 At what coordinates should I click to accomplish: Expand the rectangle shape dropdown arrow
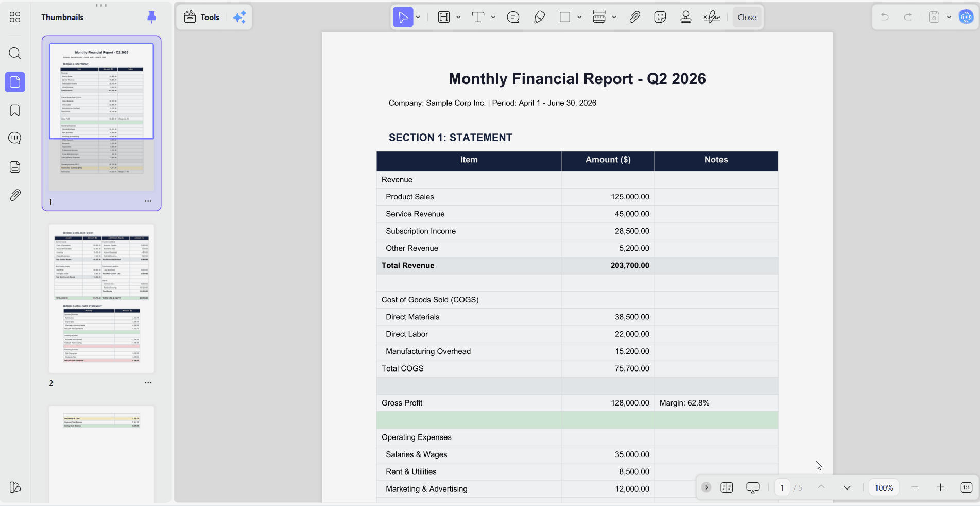coord(579,18)
